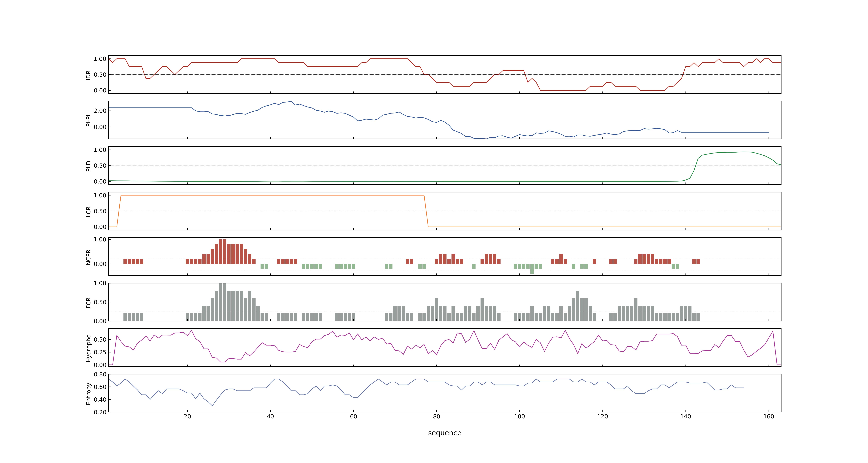The width and height of the screenshot is (868, 463).
Task: Click the 1.00 tick on LCR axis
Action: point(100,195)
